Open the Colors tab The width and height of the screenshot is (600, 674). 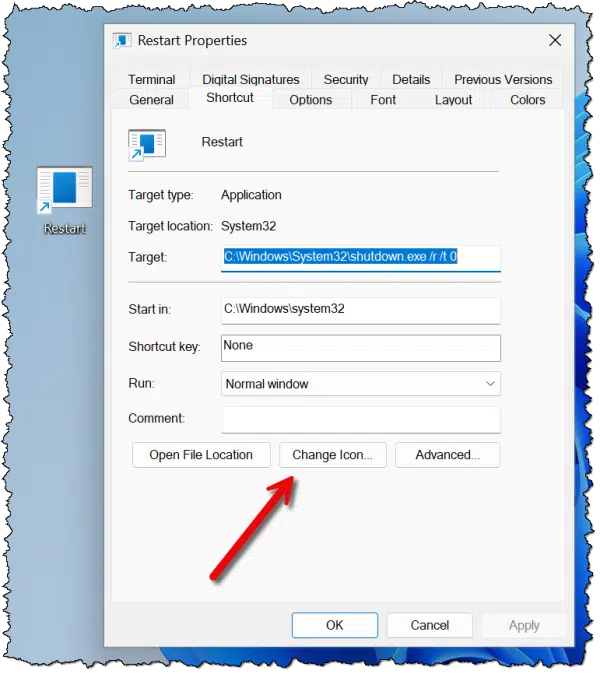[527, 100]
